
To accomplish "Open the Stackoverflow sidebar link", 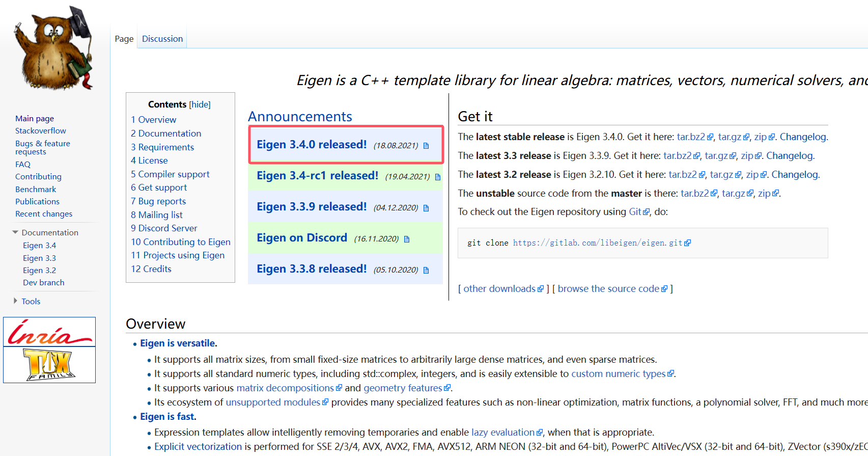I will click(41, 131).
